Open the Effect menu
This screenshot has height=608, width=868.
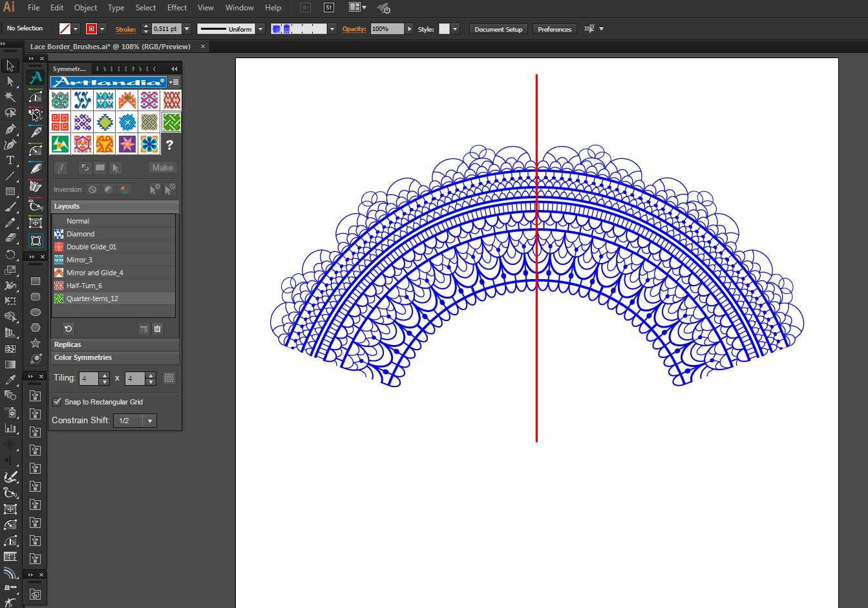[x=176, y=8]
